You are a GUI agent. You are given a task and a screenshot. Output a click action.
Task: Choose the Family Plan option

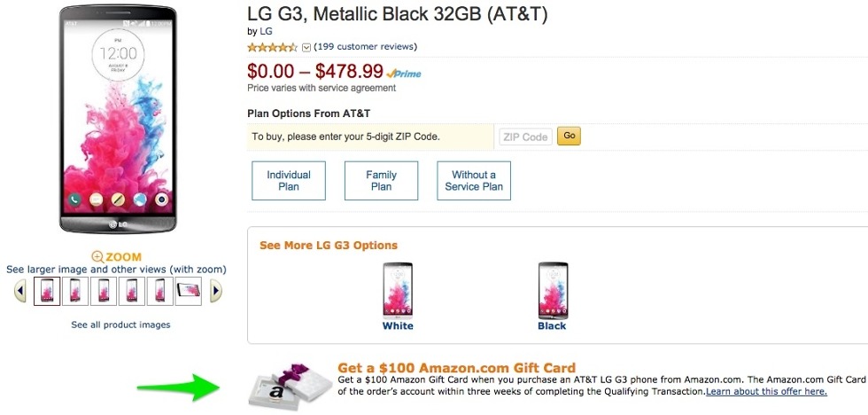coord(381,181)
